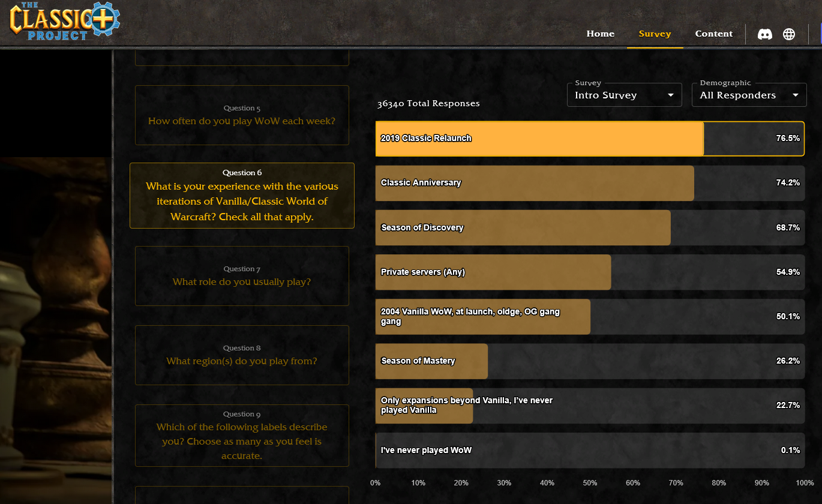822x504 pixels.
Task: Select the Question 6 card
Action: [x=242, y=196]
